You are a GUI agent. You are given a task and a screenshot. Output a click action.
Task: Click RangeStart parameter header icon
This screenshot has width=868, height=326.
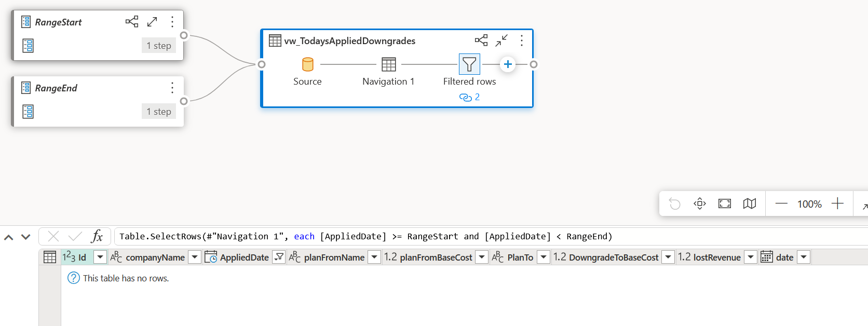26,22
